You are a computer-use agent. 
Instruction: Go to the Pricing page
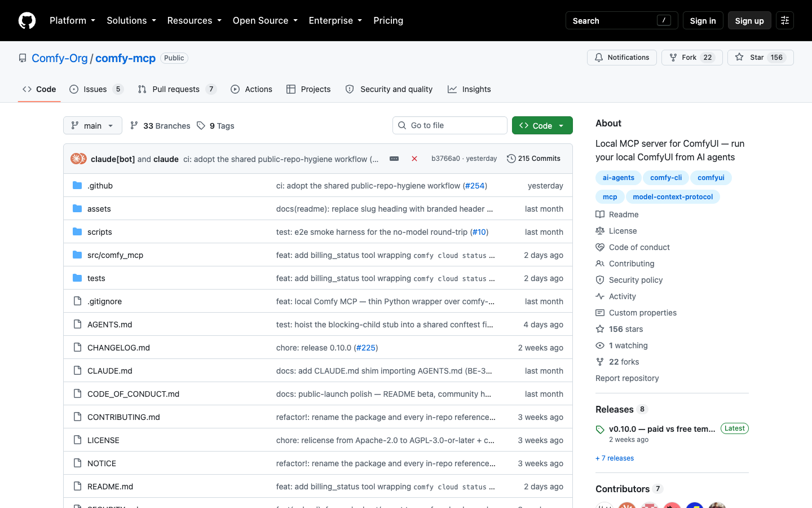click(x=388, y=20)
